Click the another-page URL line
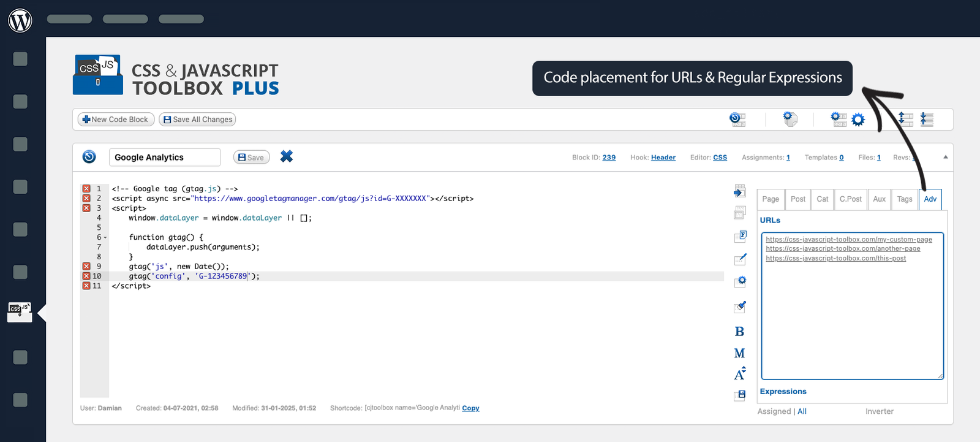The width and height of the screenshot is (980, 442). tap(843, 248)
